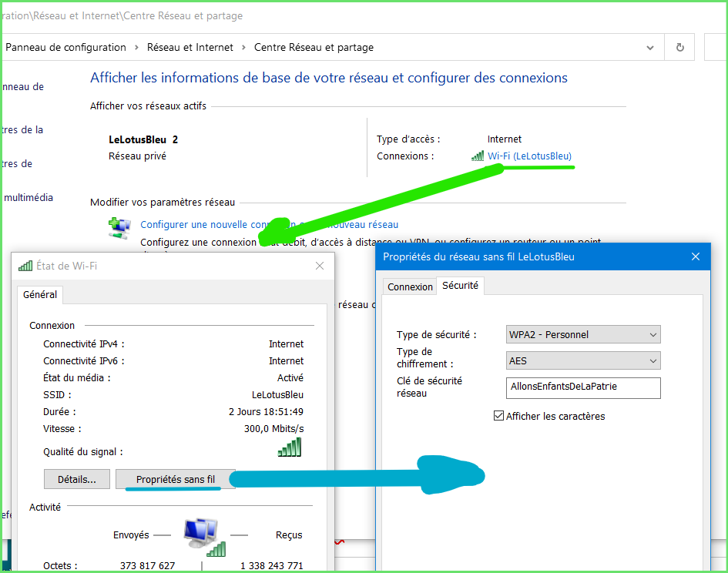Image resolution: width=728 pixels, height=573 pixels.
Task: Close the Propriétés du réseau sans fil window
Action: pos(695,256)
